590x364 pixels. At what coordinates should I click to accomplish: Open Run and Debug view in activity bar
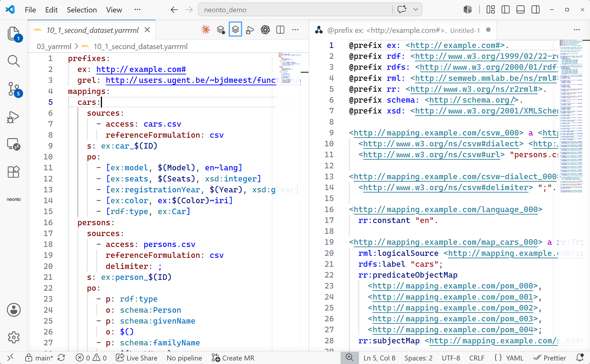(14, 117)
